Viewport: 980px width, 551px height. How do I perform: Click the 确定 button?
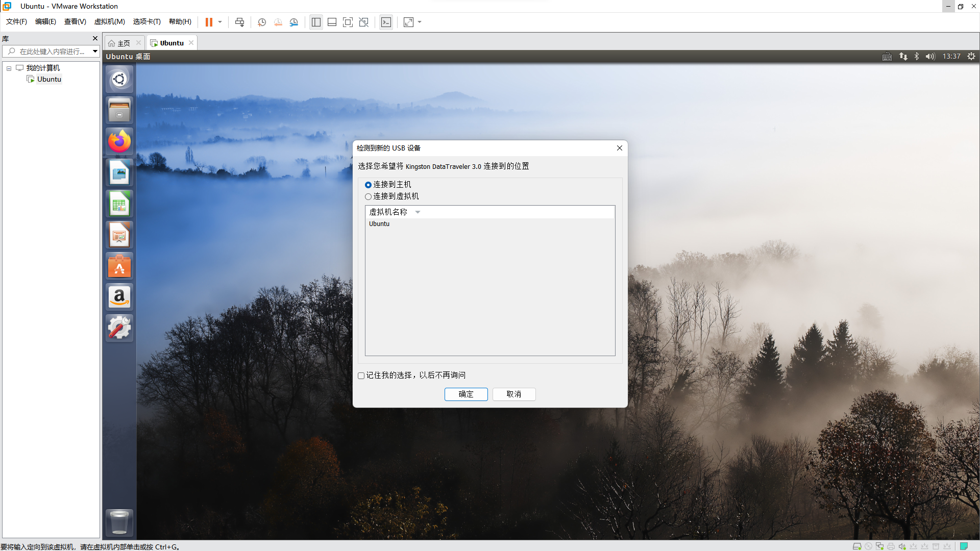(x=465, y=394)
